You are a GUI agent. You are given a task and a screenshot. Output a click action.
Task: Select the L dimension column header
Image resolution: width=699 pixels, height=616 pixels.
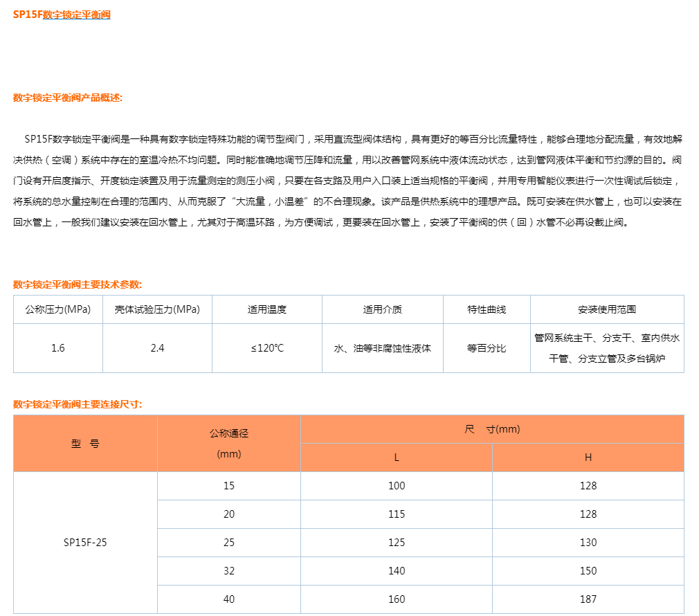(396, 458)
